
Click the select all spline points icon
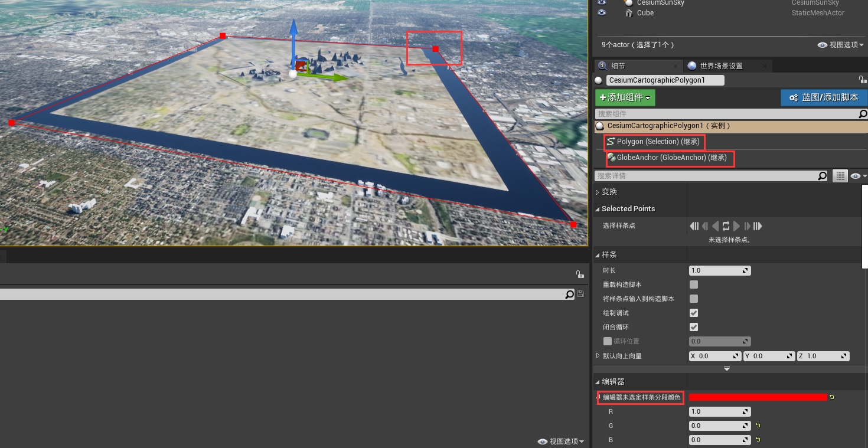click(x=726, y=226)
